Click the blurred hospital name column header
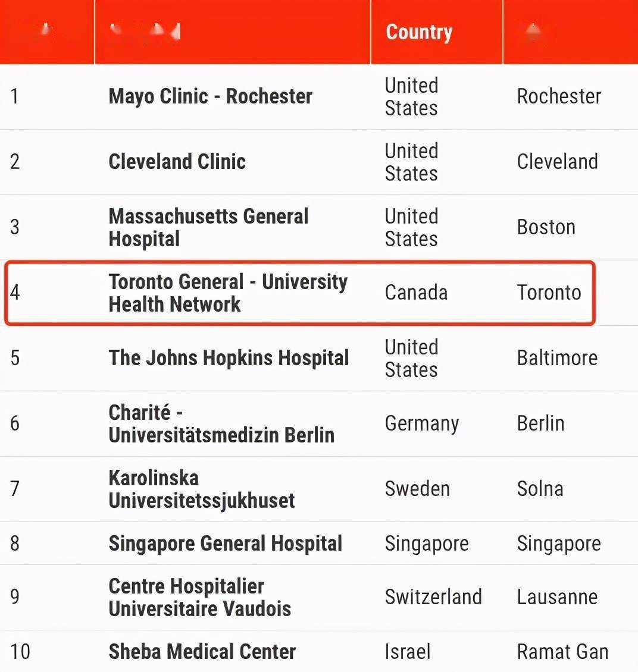 pyautogui.click(x=232, y=32)
